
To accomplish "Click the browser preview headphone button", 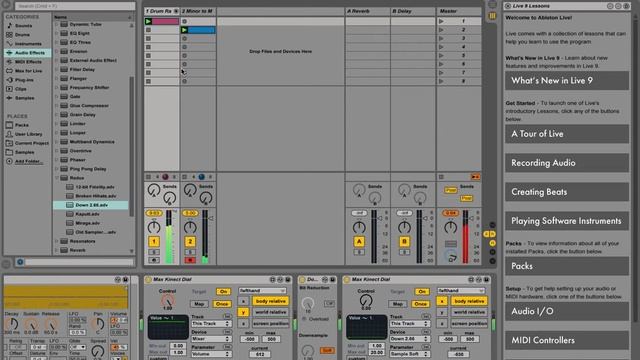I will pyautogui.click(x=20, y=262).
